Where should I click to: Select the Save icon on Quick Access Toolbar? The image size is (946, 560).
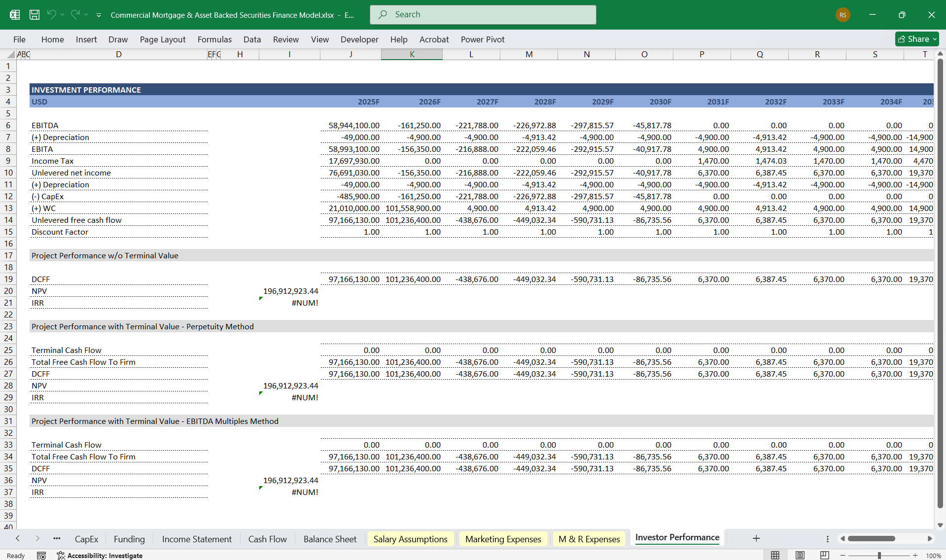point(35,15)
